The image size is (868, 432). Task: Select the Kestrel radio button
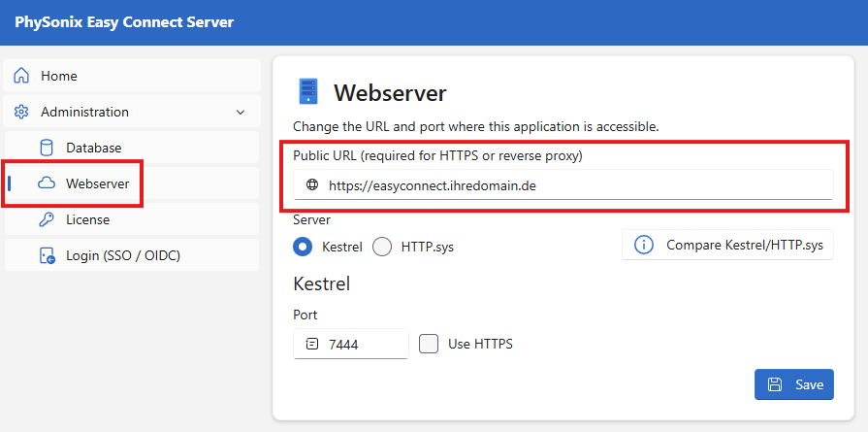pyautogui.click(x=303, y=247)
